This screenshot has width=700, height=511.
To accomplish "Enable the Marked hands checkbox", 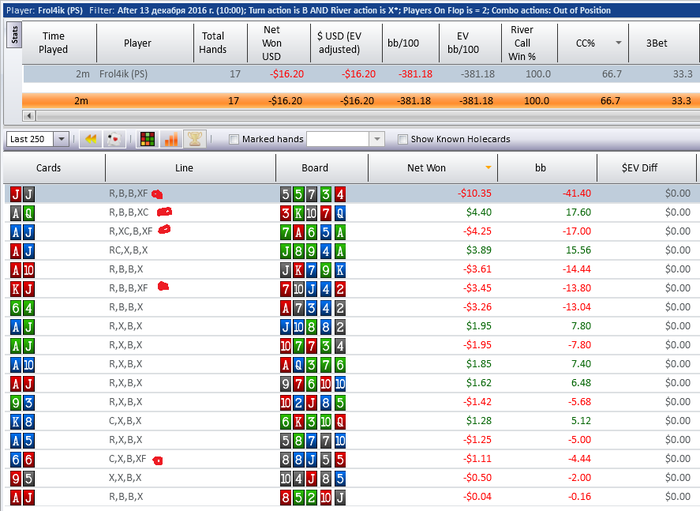I will click(233, 140).
